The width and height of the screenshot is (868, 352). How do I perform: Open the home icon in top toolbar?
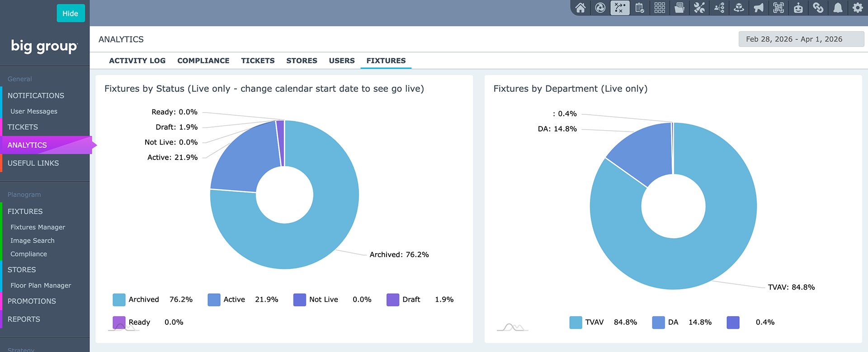[580, 8]
